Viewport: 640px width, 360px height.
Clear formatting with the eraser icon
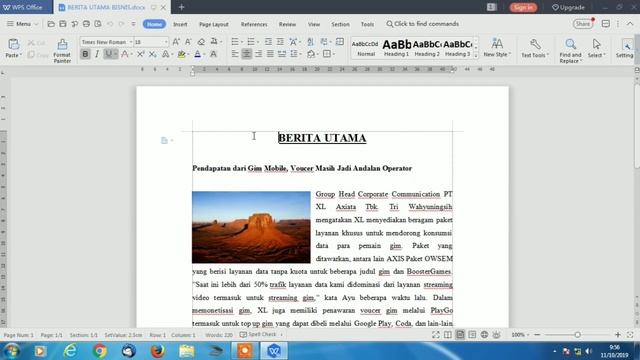[201, 42]
